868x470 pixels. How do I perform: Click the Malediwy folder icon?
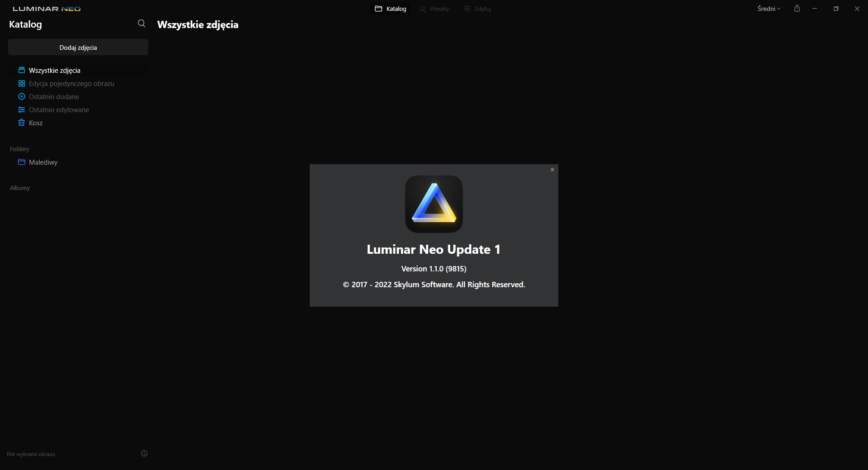[21, 162]
